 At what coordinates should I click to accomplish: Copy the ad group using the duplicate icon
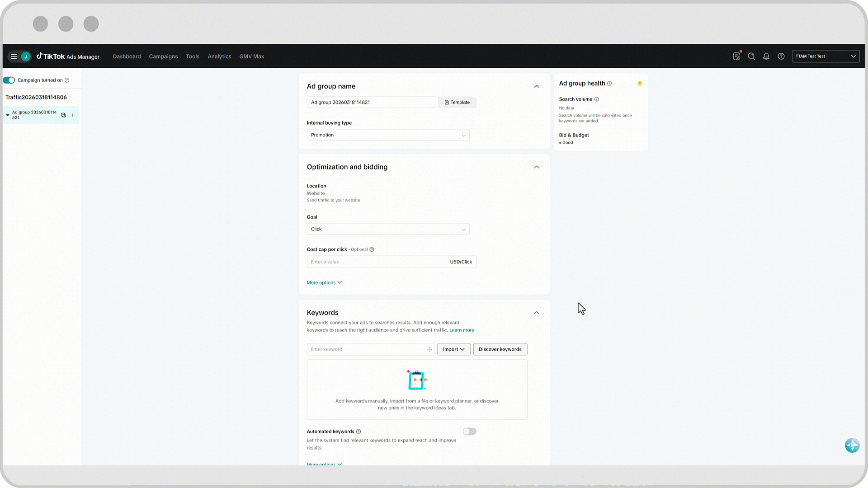pyautogui.click(x=63, y=115)
